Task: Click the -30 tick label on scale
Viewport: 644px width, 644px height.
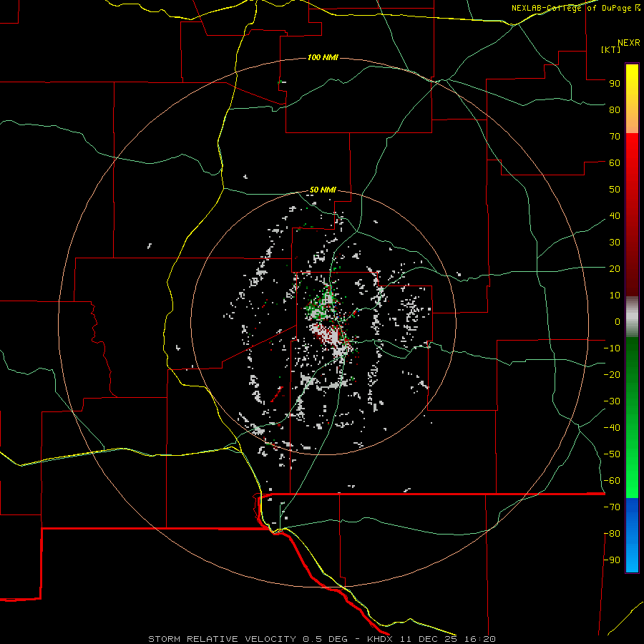Action: 612,401
